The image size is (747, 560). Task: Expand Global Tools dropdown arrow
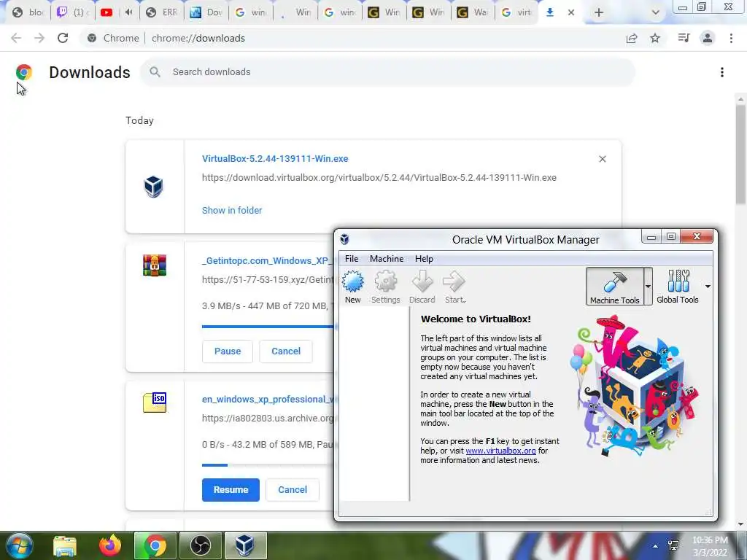pyautogui.click(x=708, y=286)
